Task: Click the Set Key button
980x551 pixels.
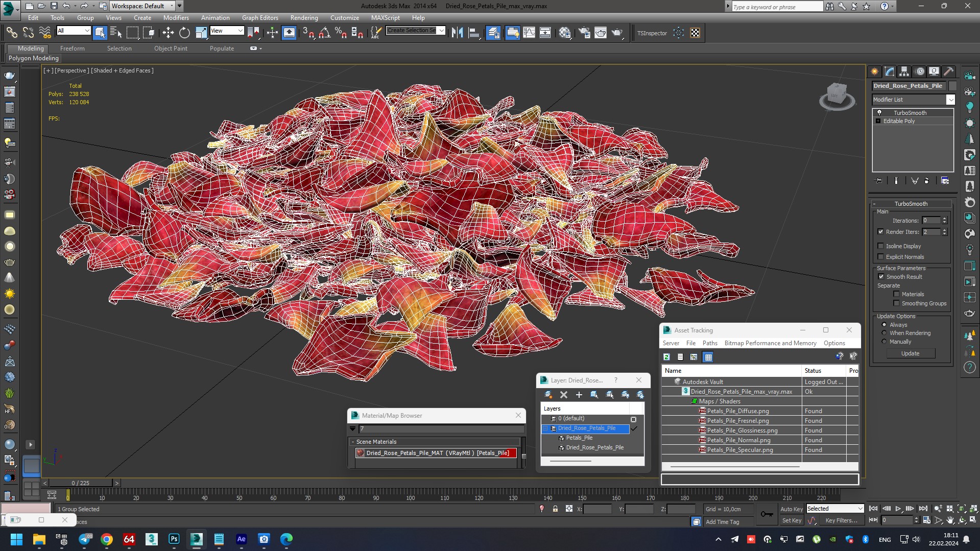Action: [x=792, y=520]
